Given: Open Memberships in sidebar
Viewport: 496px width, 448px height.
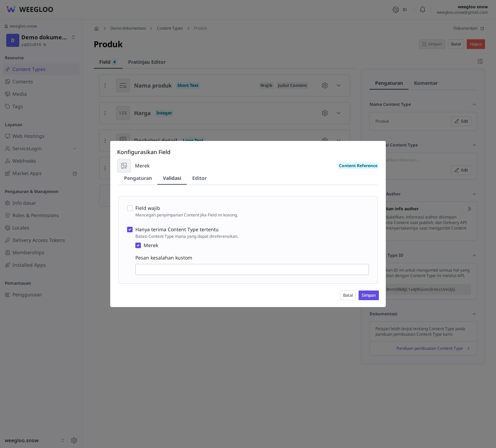Looking at the screenshot, I should pos(41,253).
